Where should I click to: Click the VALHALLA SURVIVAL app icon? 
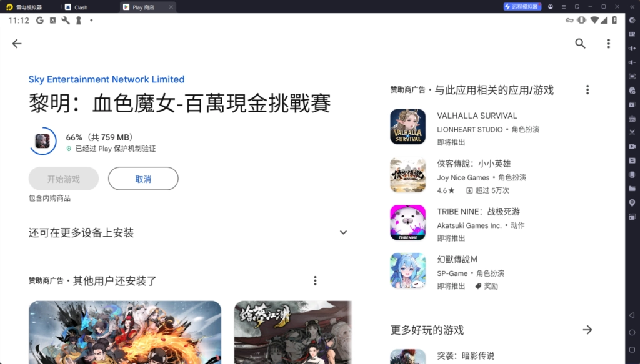tap(407, 127)
